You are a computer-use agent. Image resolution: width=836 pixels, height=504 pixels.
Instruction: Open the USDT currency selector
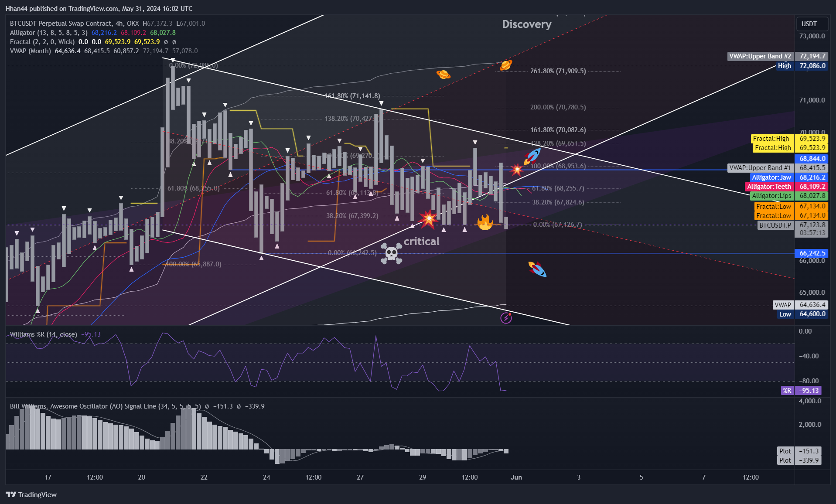coord(812,24)
